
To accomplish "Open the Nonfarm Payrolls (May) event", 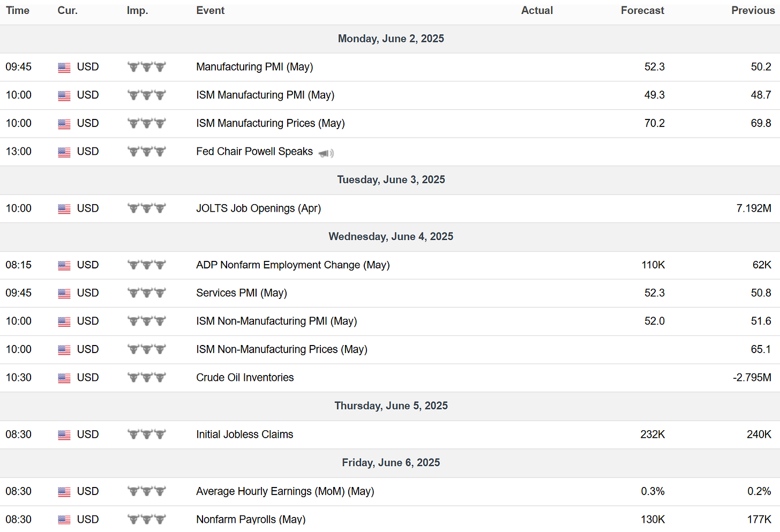I will (251, 519).
